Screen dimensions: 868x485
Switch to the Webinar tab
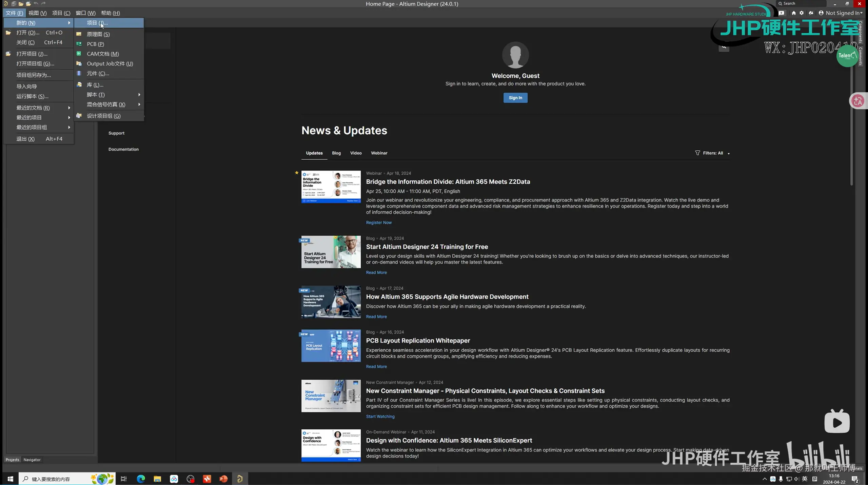(379, 153)
